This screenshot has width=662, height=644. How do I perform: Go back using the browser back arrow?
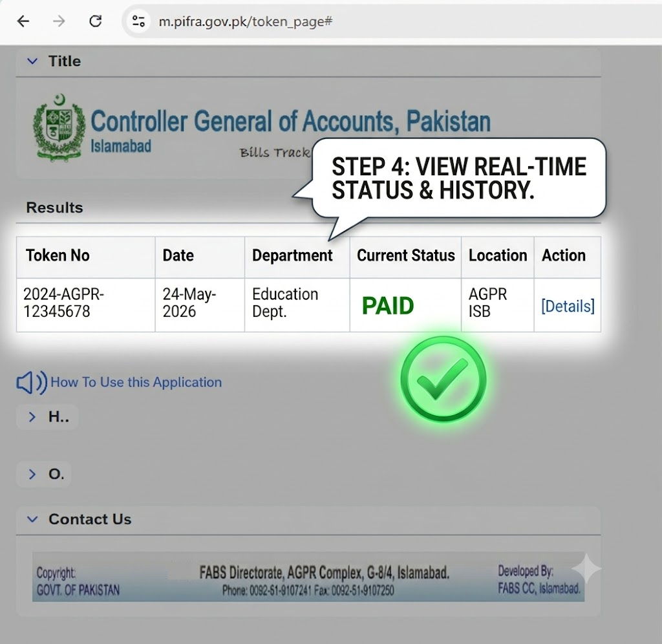(x=23, y=21)
